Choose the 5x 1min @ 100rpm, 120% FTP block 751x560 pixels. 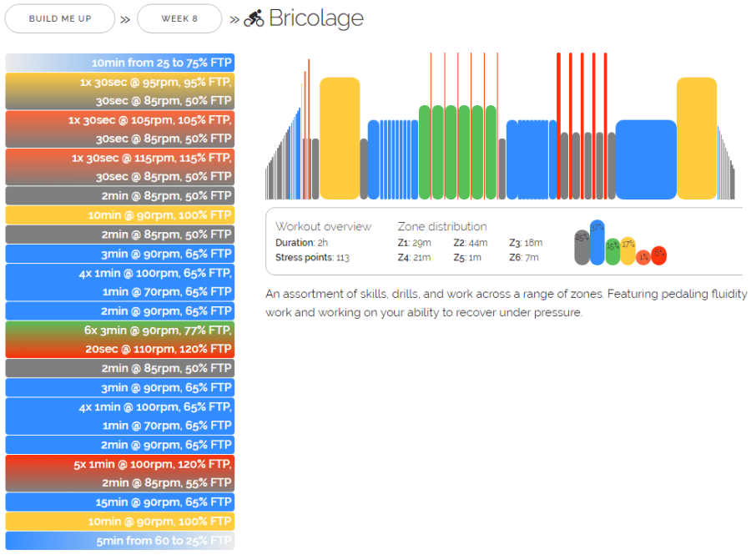tap(119, 464)
